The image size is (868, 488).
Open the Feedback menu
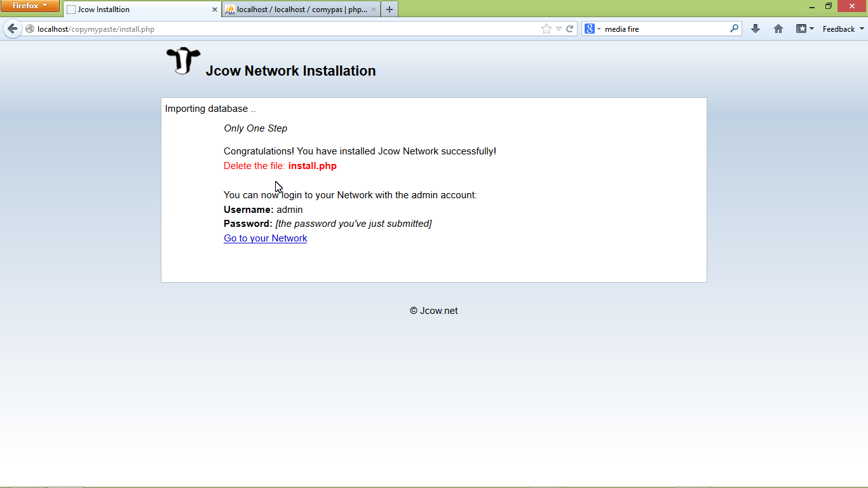(843, 29)
